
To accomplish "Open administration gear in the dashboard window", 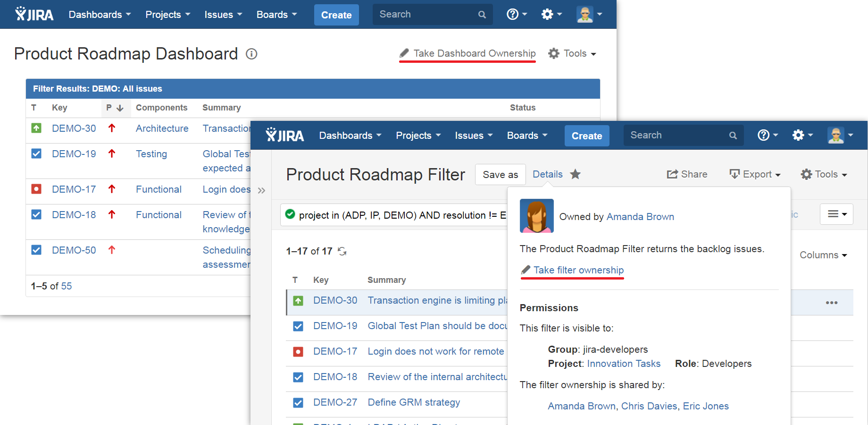I will pos(551,14).
